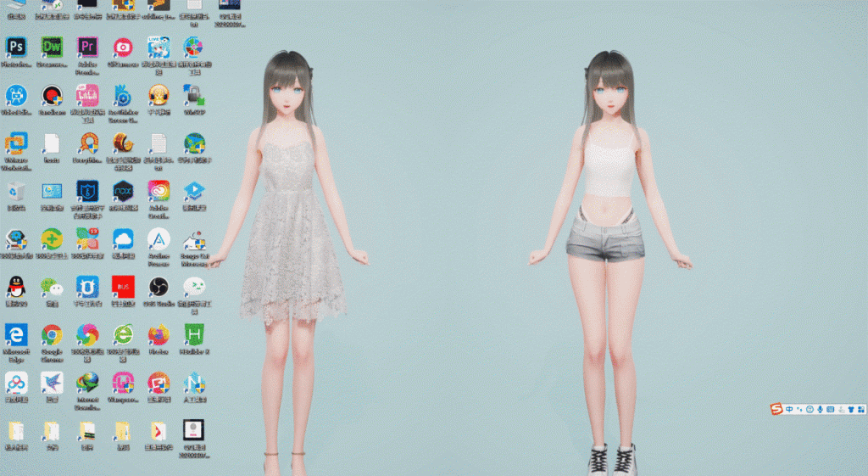This screenshot has height=476, width=868.
Task: Select the HBuilder X shortcut
Action: [194, 335]
